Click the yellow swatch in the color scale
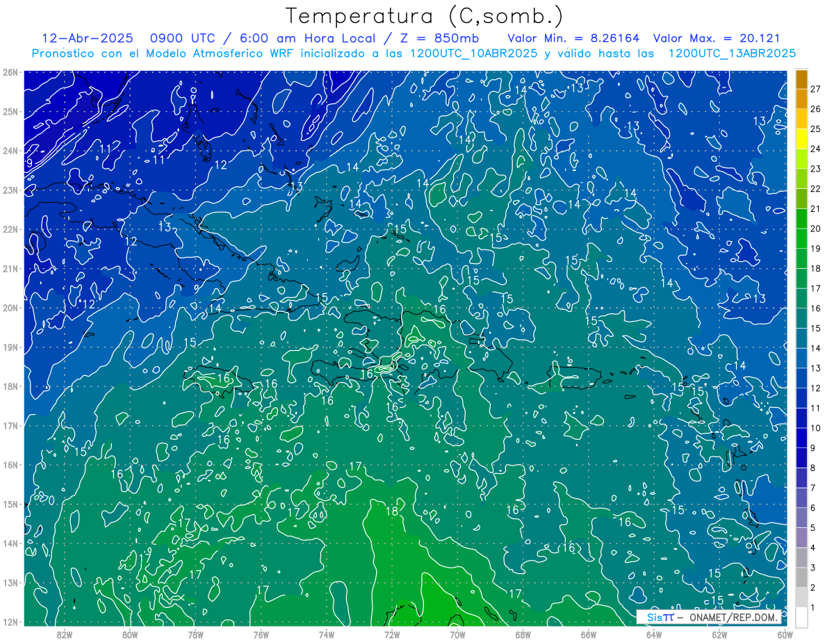This screenshot has height=644, width=834. click(x=801, y=140)
